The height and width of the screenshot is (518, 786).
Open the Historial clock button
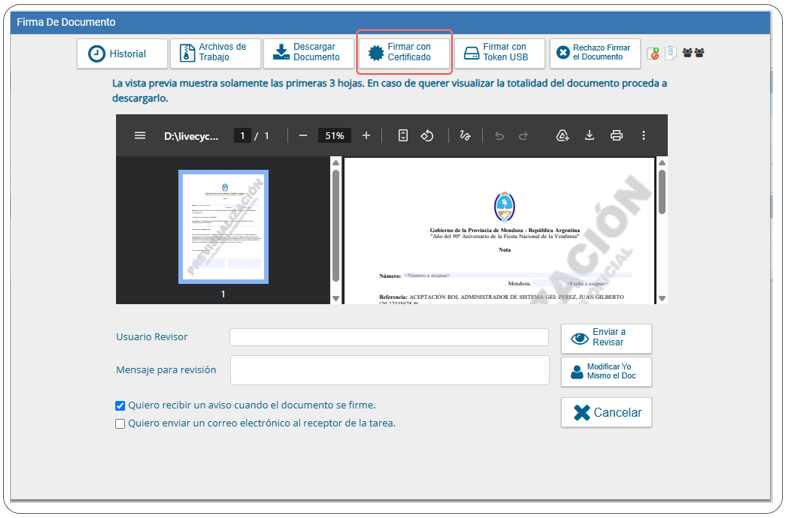click(x=122, y=53)
